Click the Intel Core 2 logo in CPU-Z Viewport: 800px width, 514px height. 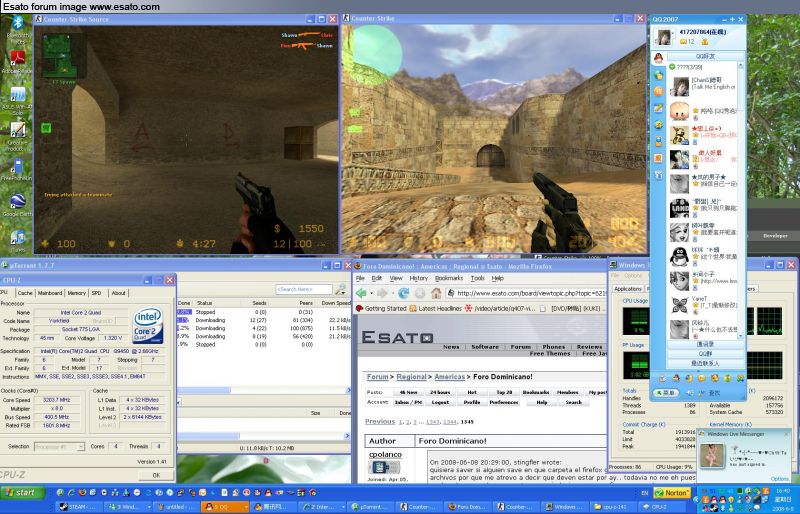click(147, 325)
